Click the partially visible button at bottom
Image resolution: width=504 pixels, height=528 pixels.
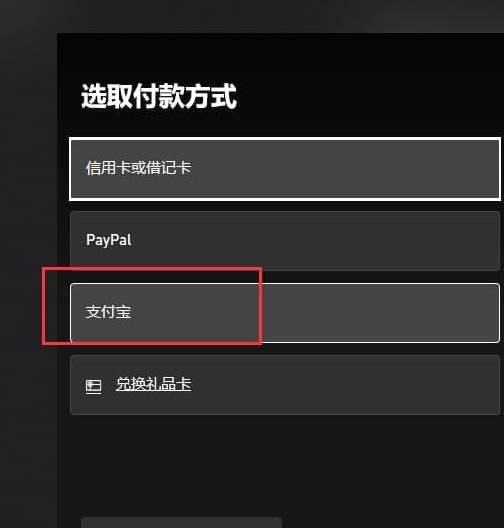(x=181, y=523)
